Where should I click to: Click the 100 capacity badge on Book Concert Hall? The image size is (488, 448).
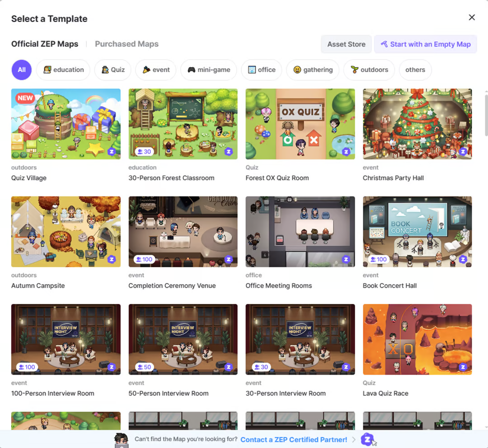point(379,259)
